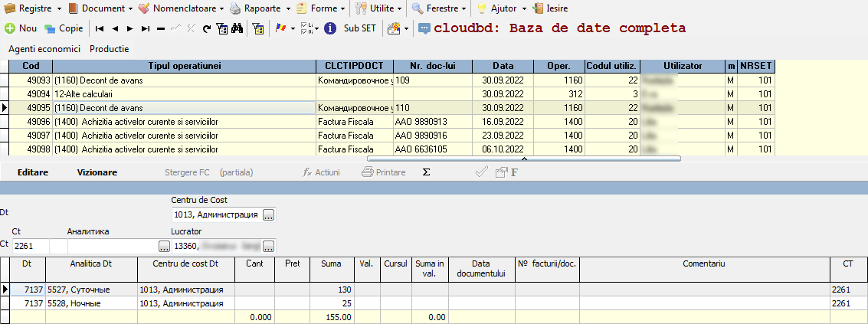868x324 pixels.
Task: Click the Actiuni button
Action: pos(322,172)
